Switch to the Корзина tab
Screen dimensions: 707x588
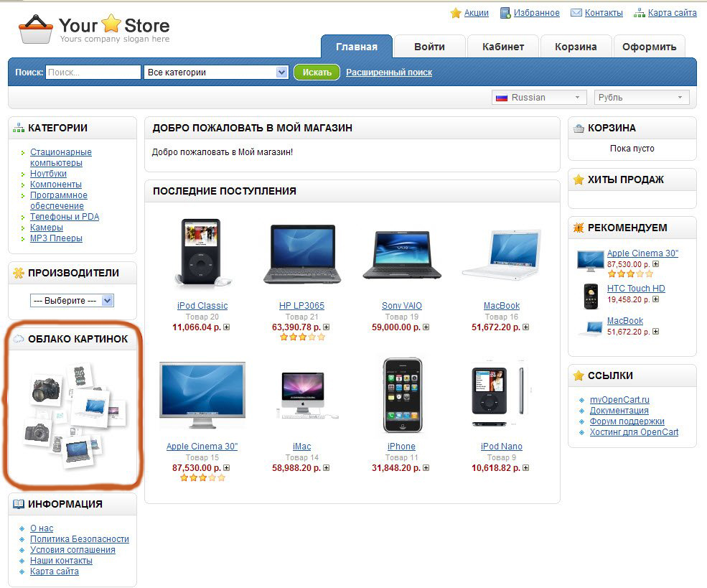(x=576, y=47)
